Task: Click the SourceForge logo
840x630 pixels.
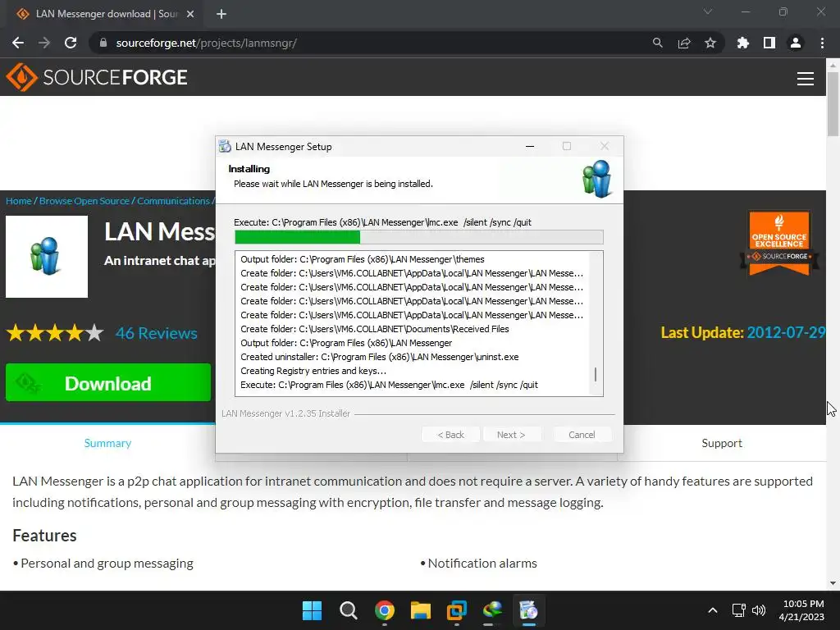Action: point(97,77)
